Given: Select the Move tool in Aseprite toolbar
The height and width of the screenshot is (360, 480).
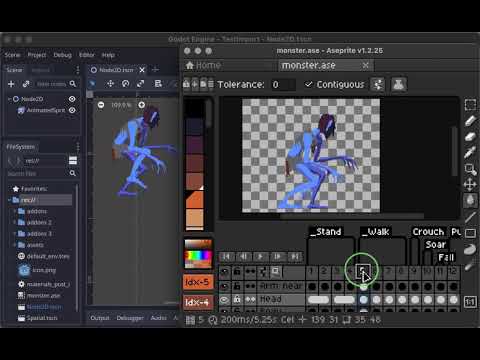Looking at the screenshot, I should pyautogui.click(x=470, y=184).
